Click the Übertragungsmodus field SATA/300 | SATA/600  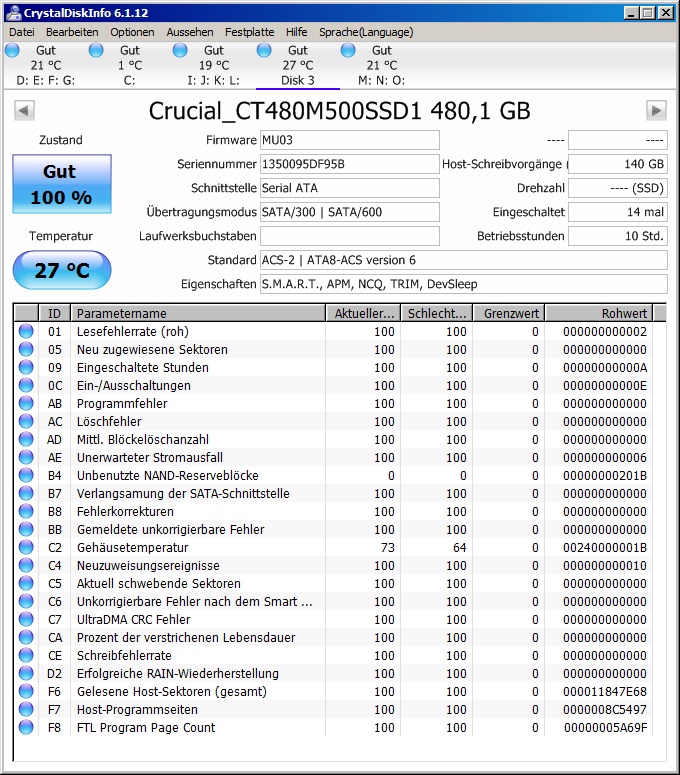click(349, 212)
